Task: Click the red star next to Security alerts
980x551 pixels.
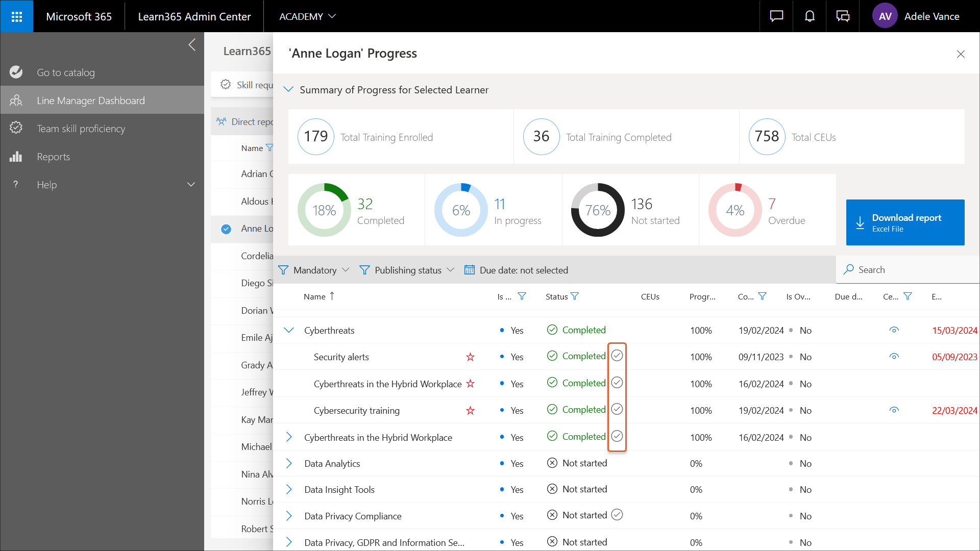Action: (470, 357)
